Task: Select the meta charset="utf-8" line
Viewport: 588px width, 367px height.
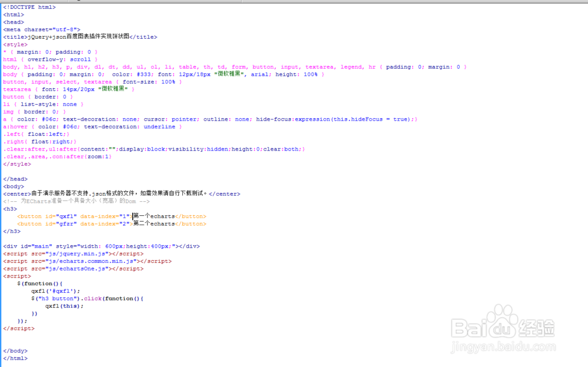Action: click(x=42, y=29)
